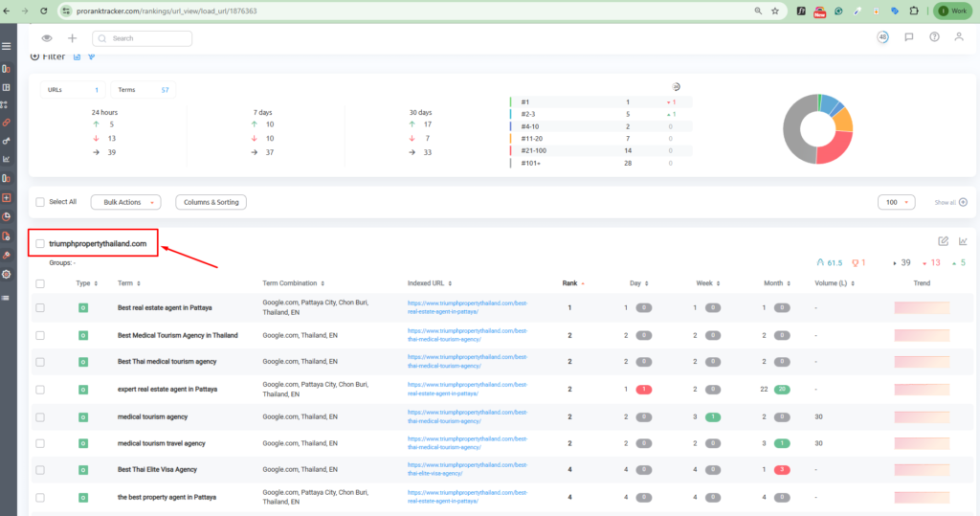Check row 'Best Medical Tourism Agency in Thailand'
Image resolution: width=980 pixels, height=516 pixels.
tap(40, 336)
